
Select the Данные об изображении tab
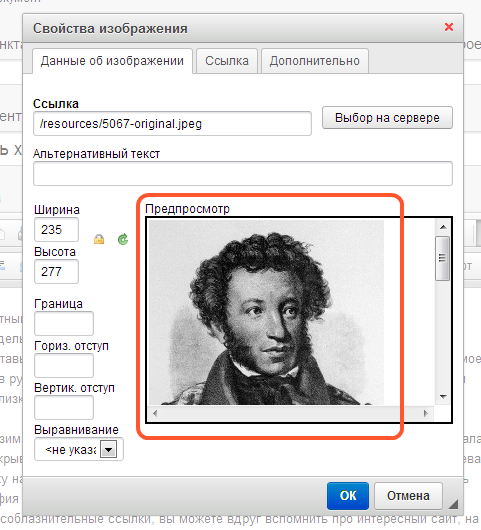pos(112,61)
